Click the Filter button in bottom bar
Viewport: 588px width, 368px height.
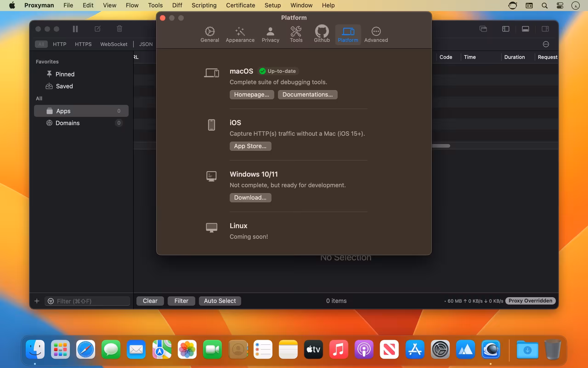coord(181,301)
